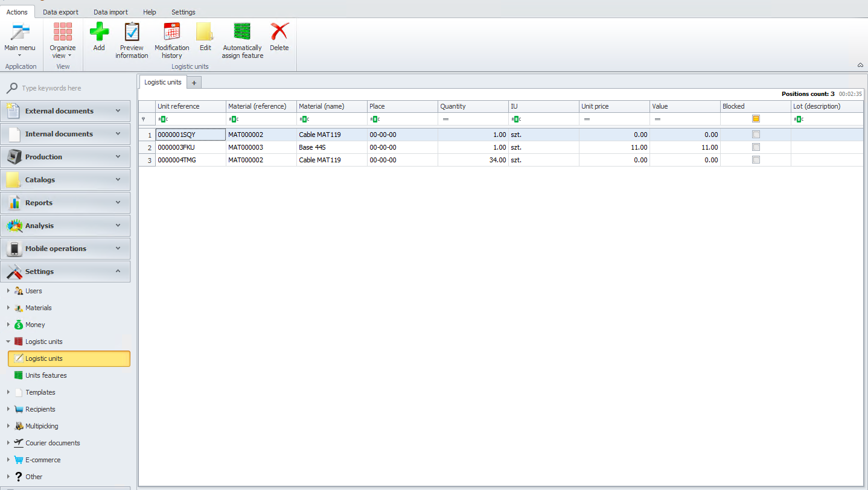Click quantity 34.00 cell
The width and height of the screenshot is (868, 490).
click(473, 160)
